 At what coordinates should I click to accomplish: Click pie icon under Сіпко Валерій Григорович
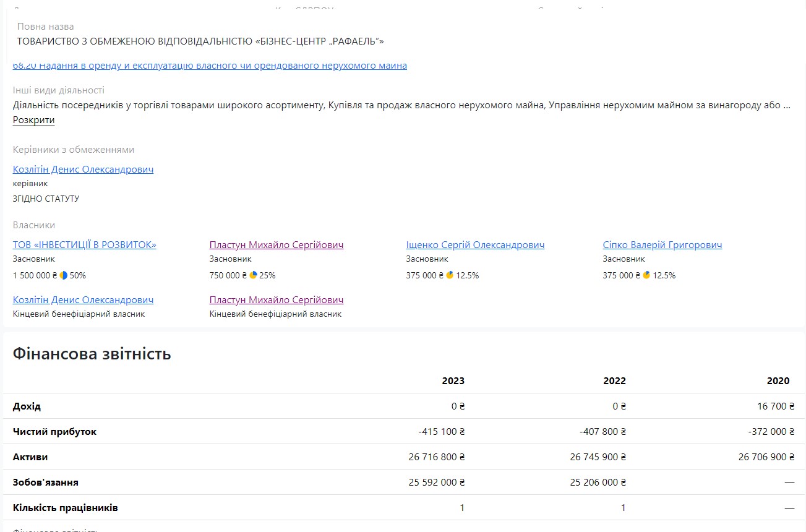646,275
